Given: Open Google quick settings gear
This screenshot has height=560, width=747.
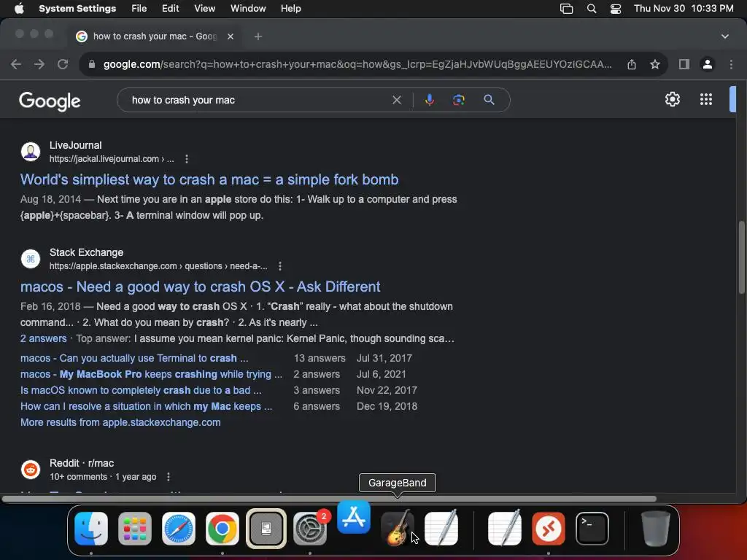Looking at the screenshot, I should [672, 99].
